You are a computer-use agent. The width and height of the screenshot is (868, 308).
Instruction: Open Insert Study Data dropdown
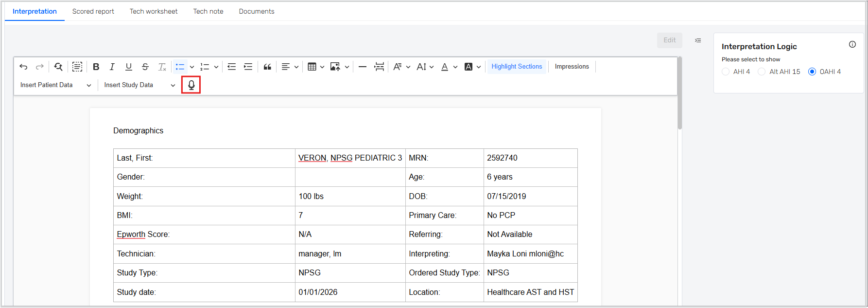139,85
